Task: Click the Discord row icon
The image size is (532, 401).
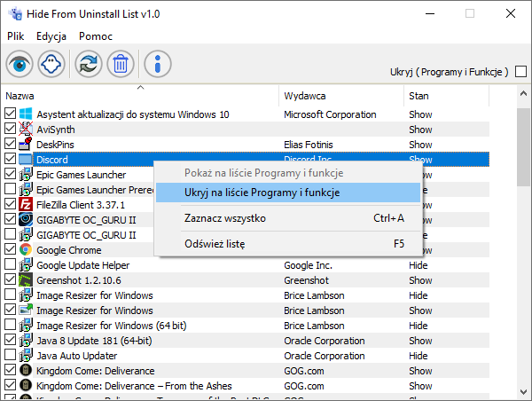Action: coord(26,159)
